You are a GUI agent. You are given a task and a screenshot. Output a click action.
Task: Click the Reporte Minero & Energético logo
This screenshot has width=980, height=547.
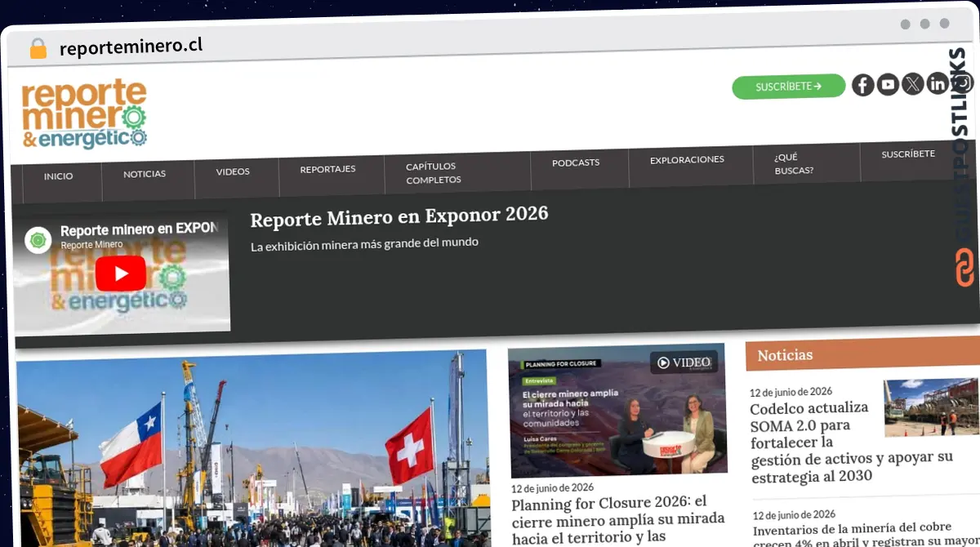pos(84,114)
